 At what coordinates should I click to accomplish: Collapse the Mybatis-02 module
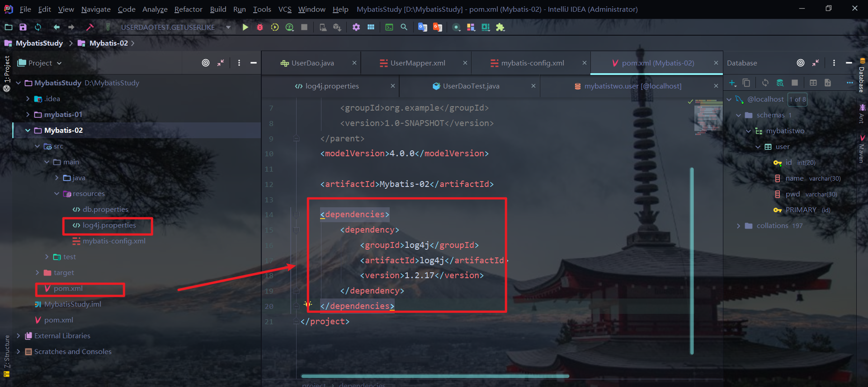coord(28,131)
